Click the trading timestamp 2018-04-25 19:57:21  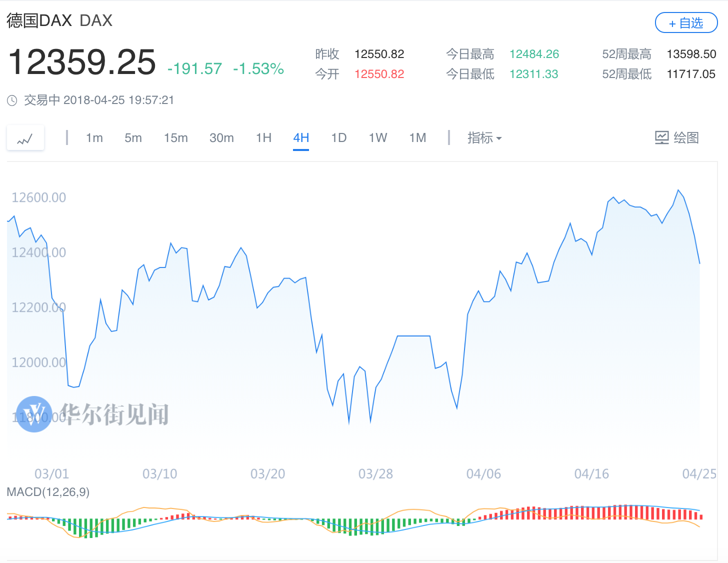[118, 100]
